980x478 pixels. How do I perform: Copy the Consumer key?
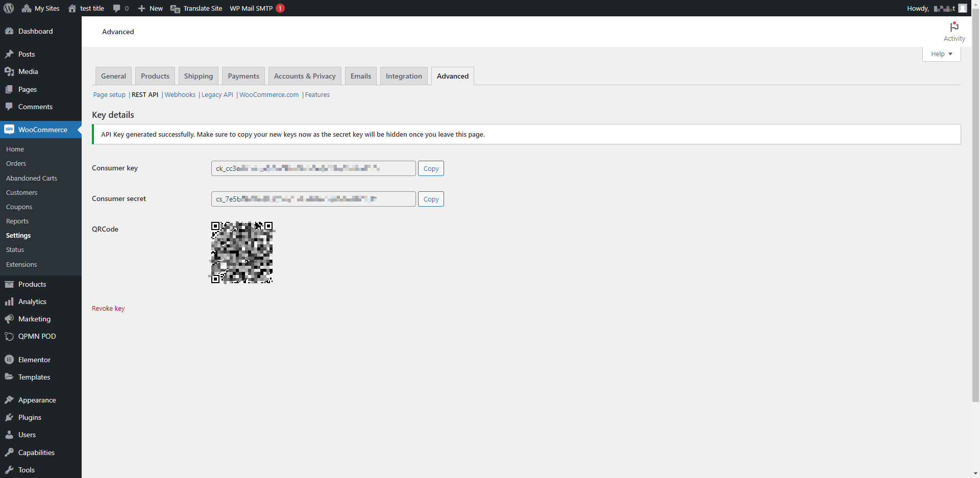[431, 168]
